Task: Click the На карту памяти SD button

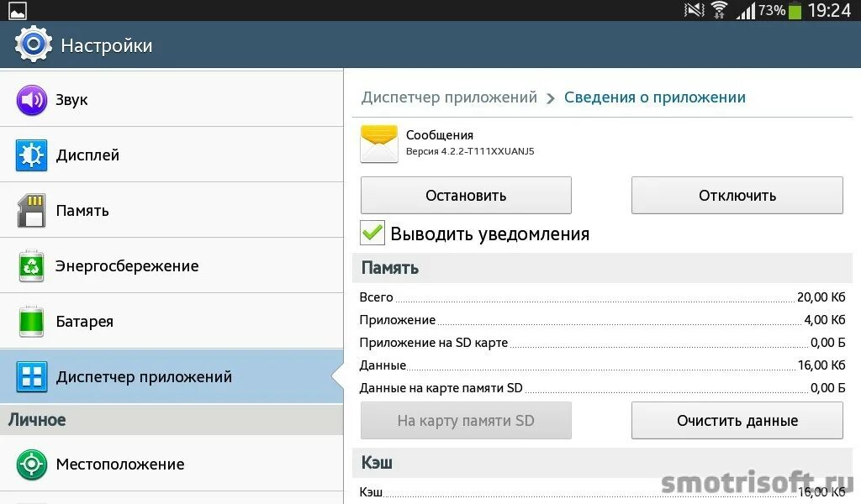Action: [x=466, y=421]
